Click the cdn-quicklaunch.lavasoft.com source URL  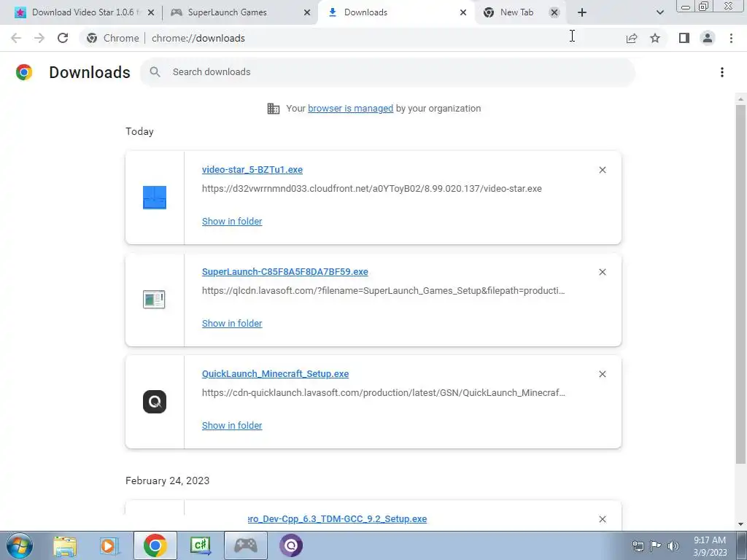coord(384,393)
